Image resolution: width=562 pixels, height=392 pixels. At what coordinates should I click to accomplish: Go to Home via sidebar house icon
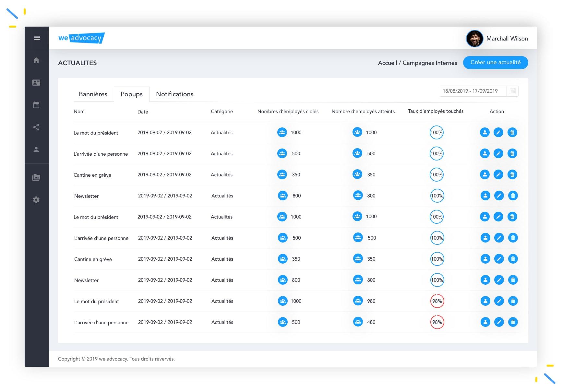pos(36,60)
